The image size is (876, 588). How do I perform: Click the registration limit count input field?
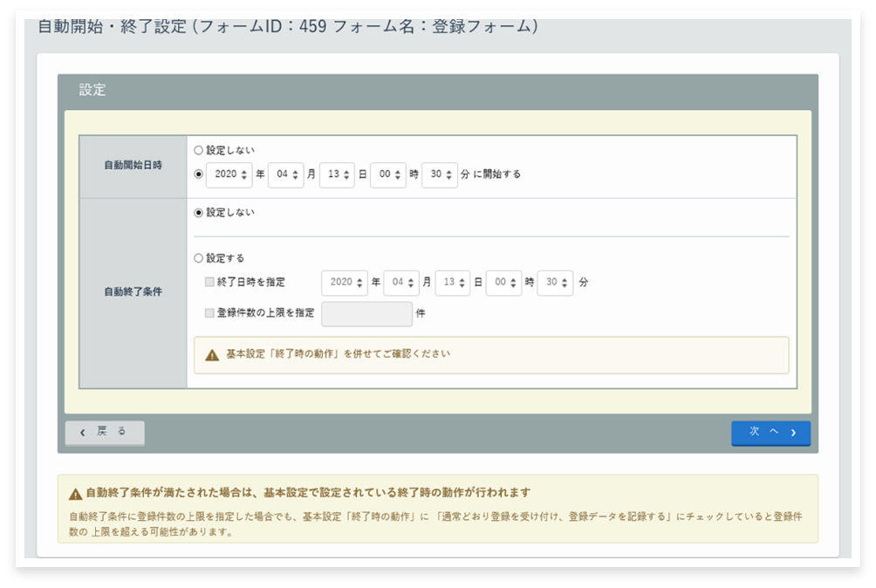coord(366,313)
